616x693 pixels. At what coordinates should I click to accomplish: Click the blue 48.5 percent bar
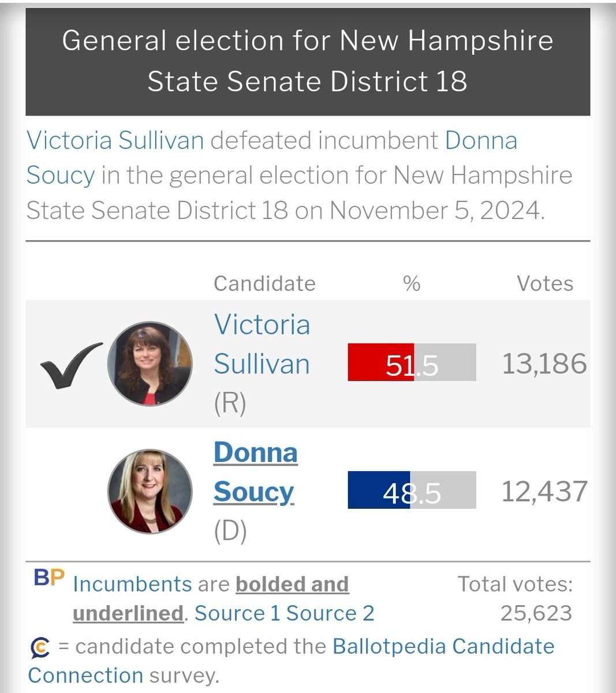click(379, 490)
